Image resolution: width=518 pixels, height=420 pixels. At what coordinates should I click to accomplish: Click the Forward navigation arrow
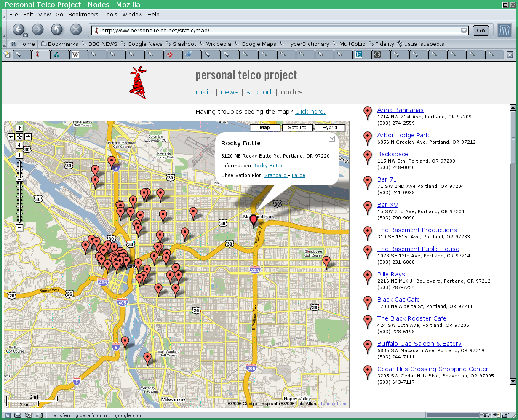(x=37, y=29)
